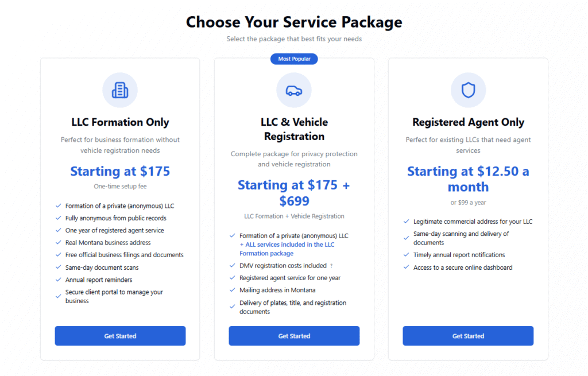The height and width of the screenshot is (376, 588).
Task: Open the ALL services included in LLC Formation link
Action: (x=287, y=249)
